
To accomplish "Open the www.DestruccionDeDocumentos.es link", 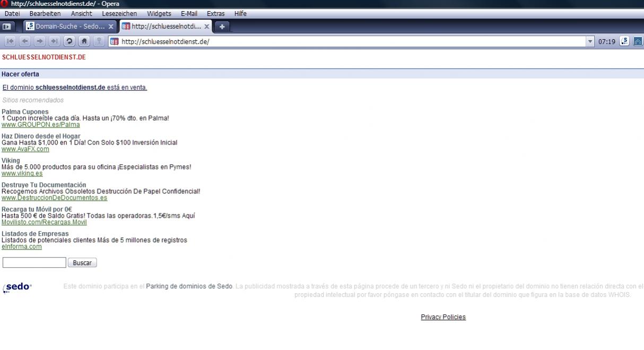I will coord(55,198).
